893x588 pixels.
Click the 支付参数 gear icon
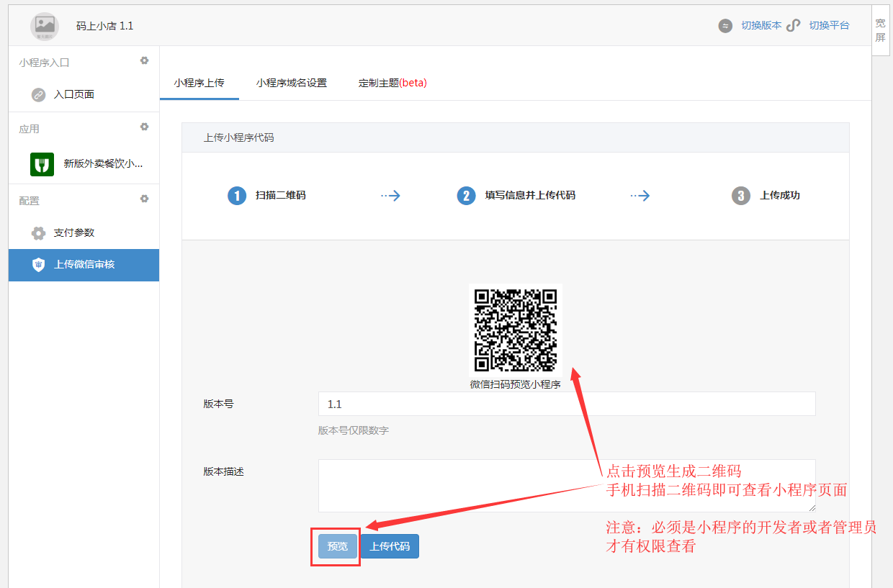coord(38,233)
